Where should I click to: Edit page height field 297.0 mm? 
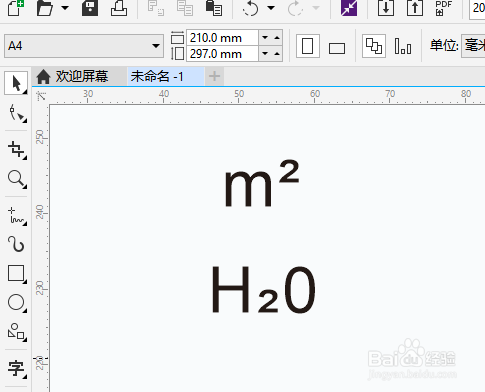coord(222,53)
